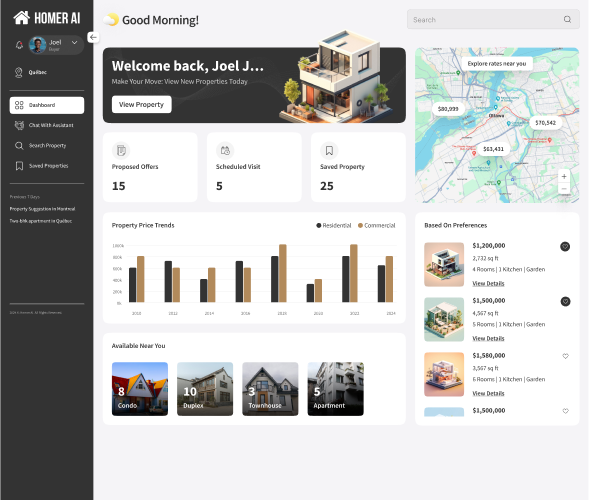Click the notification bell icon
The image size is (589, 500).
pos(19,45)
